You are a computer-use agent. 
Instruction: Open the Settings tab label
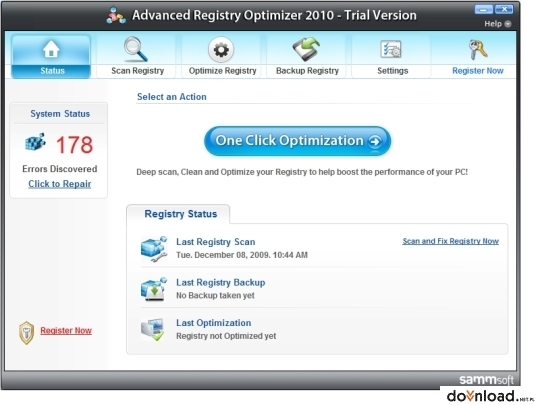393,71
